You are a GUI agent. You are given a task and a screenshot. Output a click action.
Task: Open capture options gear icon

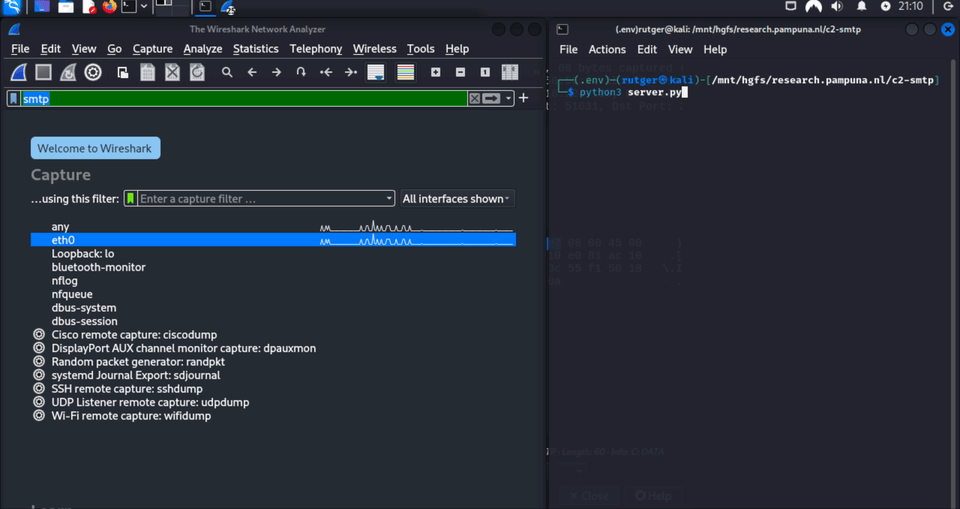tap(93, 72)
